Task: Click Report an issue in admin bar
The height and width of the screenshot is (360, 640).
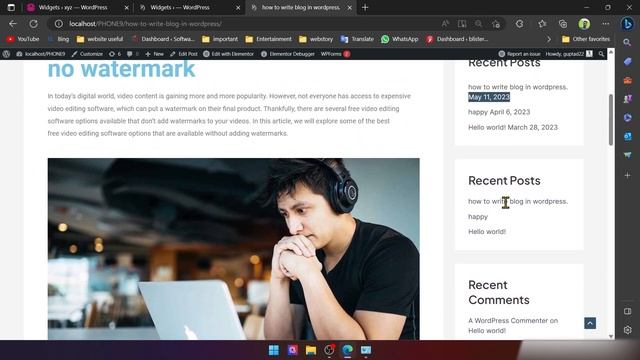Action: click(519, 54)
